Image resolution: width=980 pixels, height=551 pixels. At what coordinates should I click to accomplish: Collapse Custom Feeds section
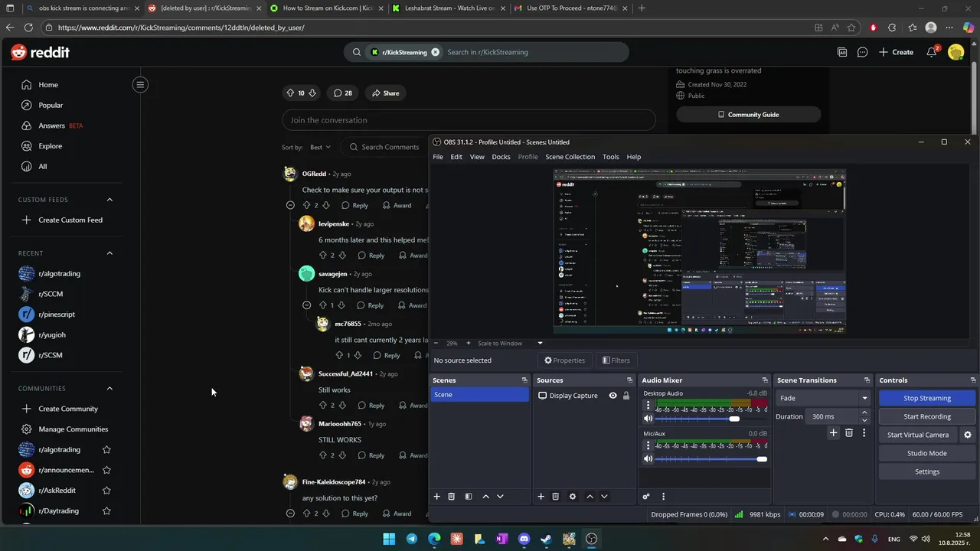pos(109,200)
